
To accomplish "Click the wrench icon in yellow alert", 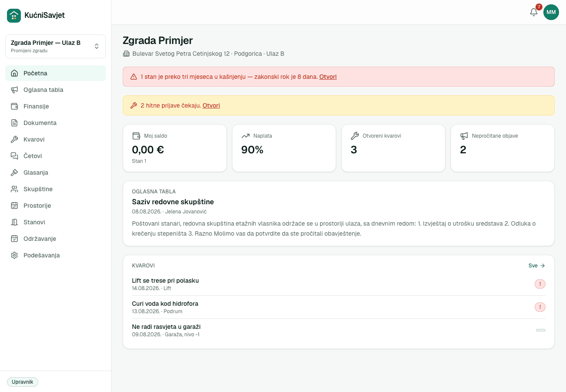I will [x=134, y=105].
